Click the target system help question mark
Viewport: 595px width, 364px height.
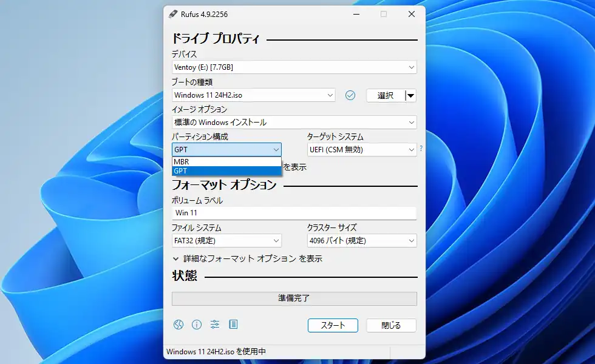point(421,149)
